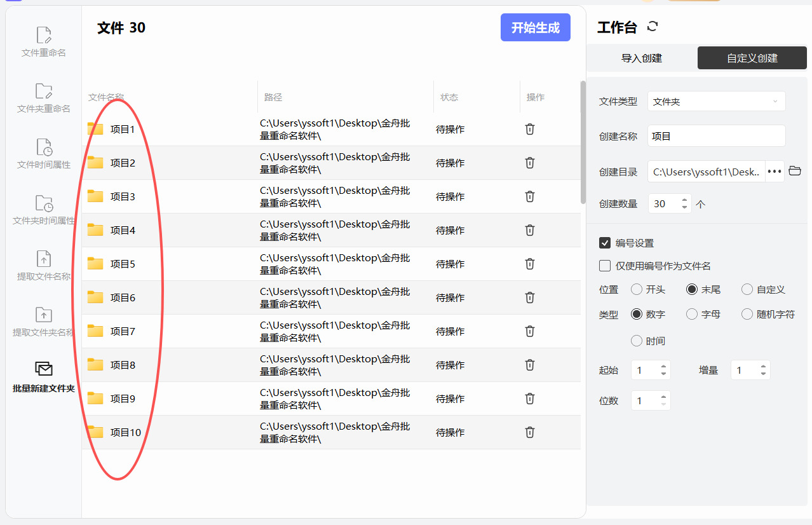Delete the 项目3 row with trash icon

coord(529,196)
